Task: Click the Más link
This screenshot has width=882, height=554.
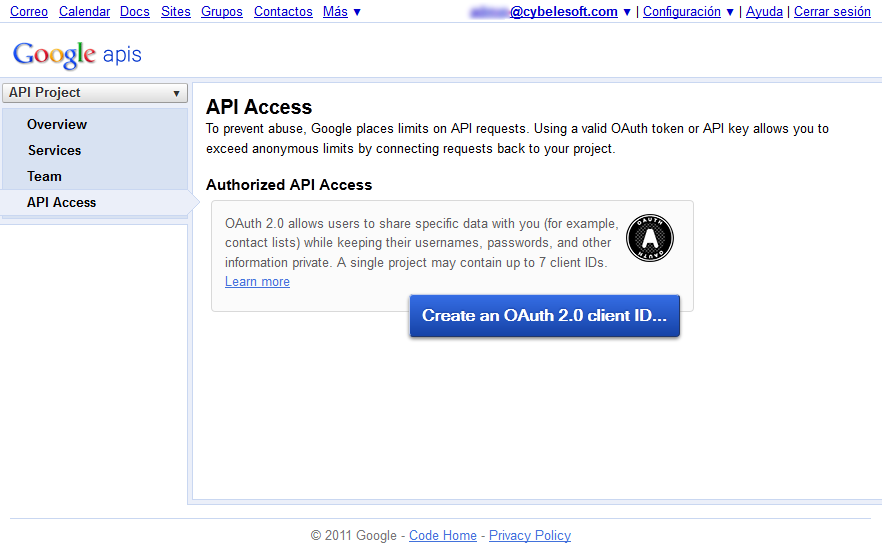Action: [335, 12]
